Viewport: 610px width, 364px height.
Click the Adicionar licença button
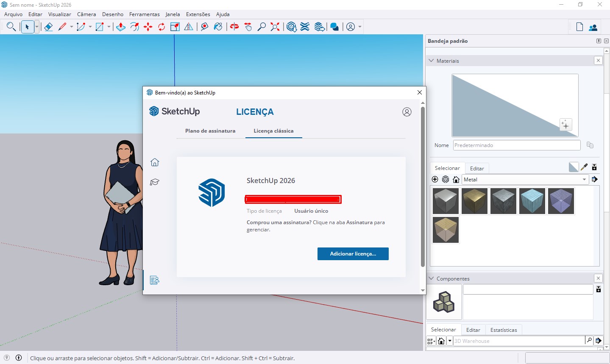click(353, 253)
